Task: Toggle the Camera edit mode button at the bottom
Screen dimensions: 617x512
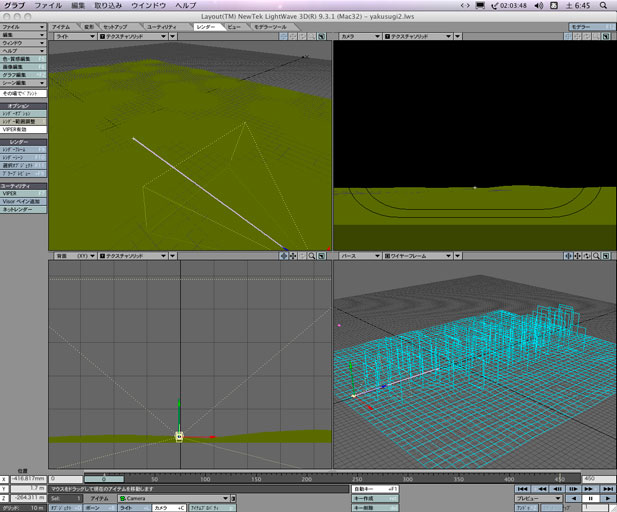Action: click(x=166, y=508)
